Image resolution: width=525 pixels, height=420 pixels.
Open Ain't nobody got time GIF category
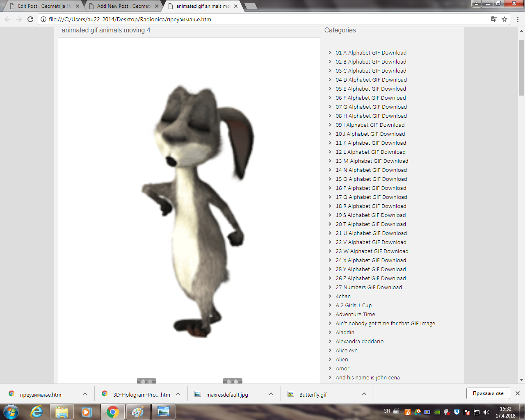385,323
